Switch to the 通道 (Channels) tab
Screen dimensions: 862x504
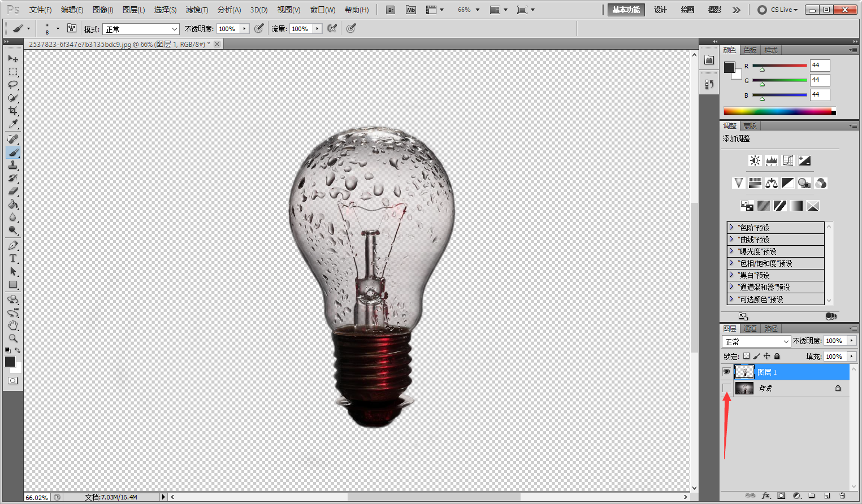[x=750, y=328]
